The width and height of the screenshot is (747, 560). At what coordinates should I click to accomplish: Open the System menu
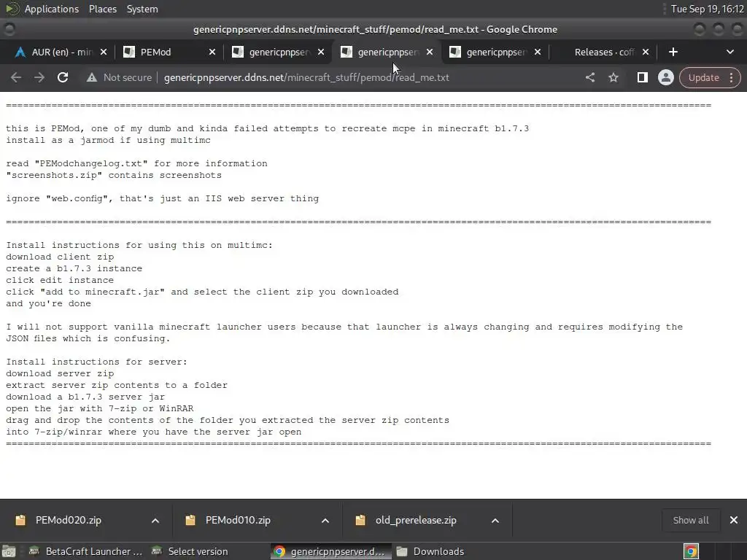click(142, 9)
